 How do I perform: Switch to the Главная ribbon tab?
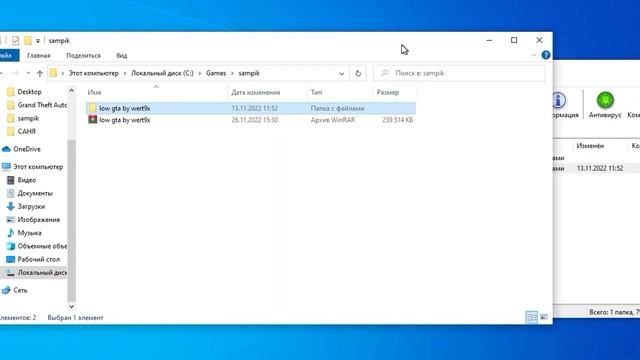(39, 56)
